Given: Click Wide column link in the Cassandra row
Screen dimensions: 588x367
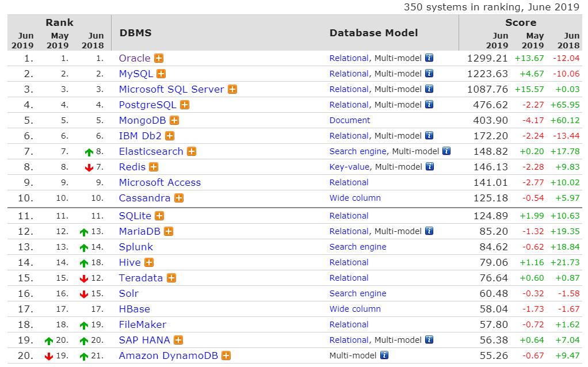Looking at the screenshot, I should [x=355, y=198].
